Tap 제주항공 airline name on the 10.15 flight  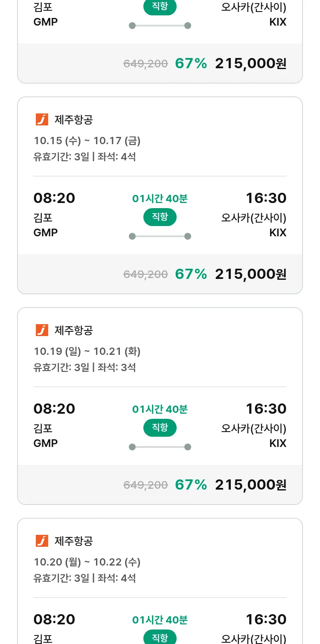pos(73,120)
